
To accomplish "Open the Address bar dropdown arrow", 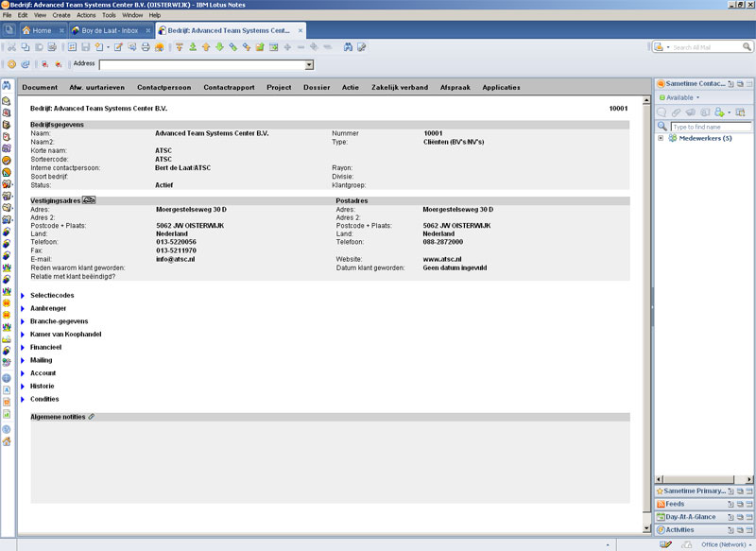I will click(309, 64).
